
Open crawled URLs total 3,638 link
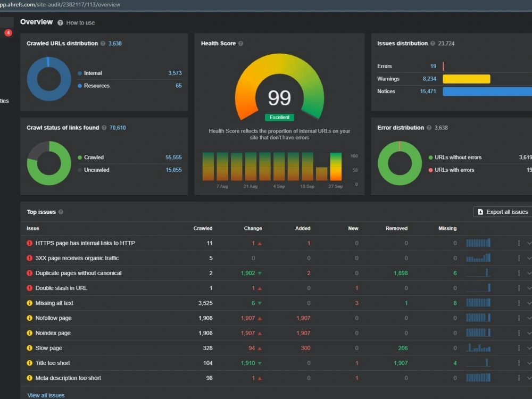tap(115, 44)
